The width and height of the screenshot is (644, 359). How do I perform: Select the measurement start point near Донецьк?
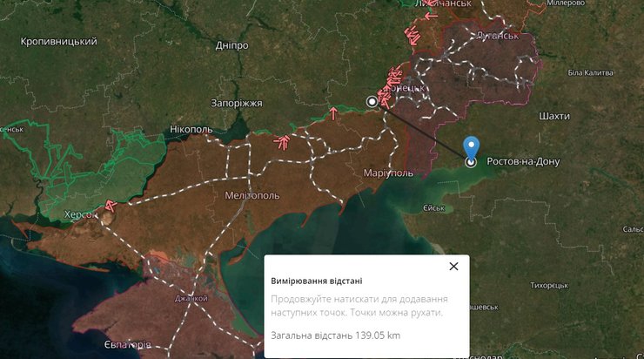pyautogui.click(x=372, y=102)
